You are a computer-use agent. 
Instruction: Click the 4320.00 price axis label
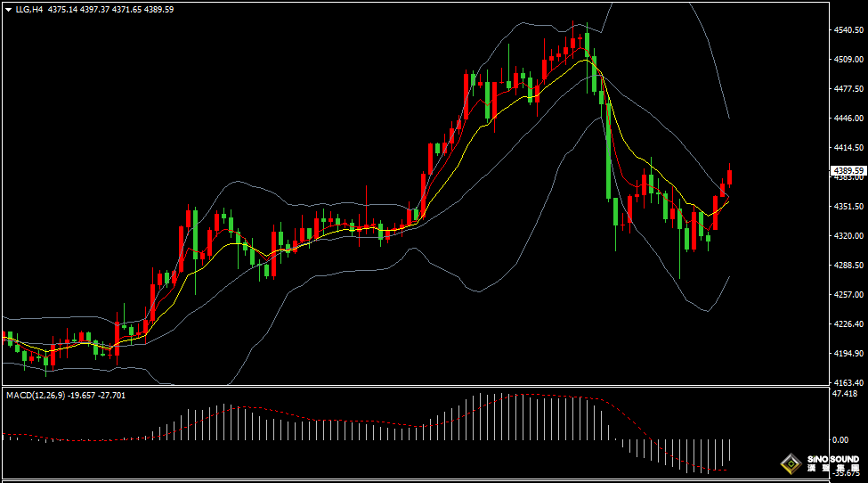tap(848, 236)
